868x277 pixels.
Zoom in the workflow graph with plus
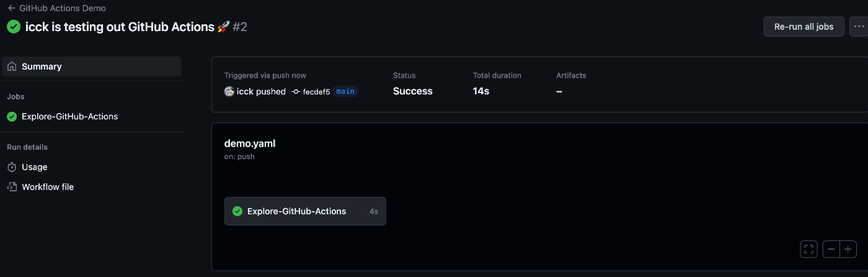point(848,249)
